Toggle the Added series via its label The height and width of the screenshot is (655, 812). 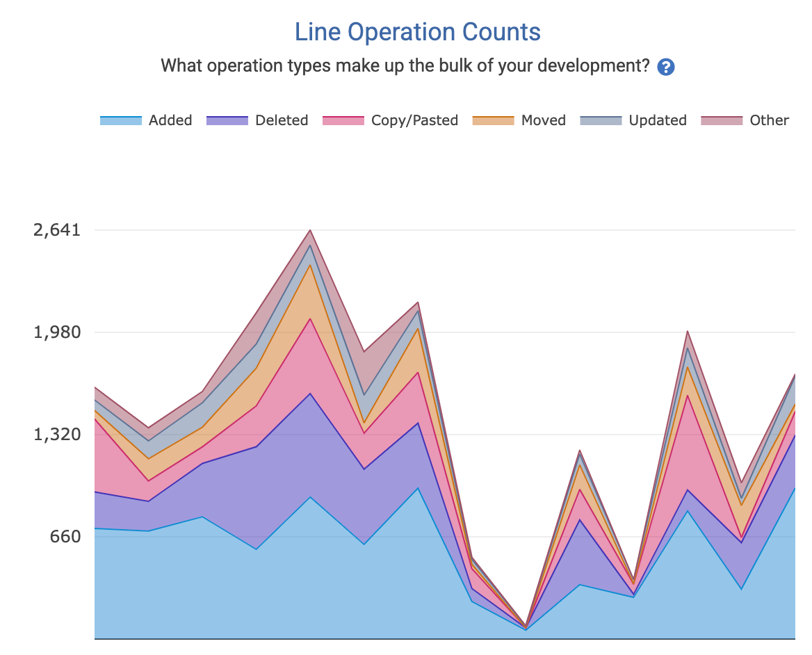point(170,120)
